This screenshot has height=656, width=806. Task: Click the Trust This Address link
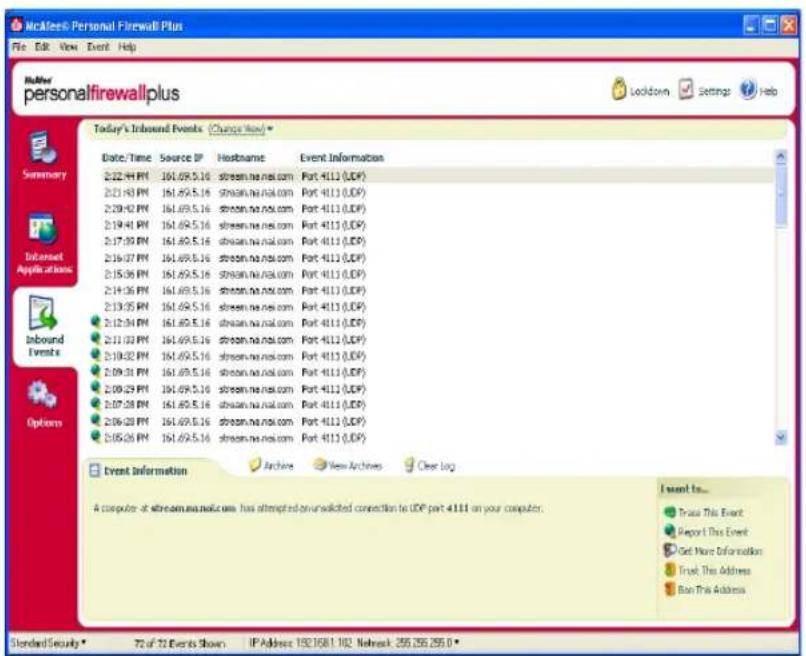715,570
